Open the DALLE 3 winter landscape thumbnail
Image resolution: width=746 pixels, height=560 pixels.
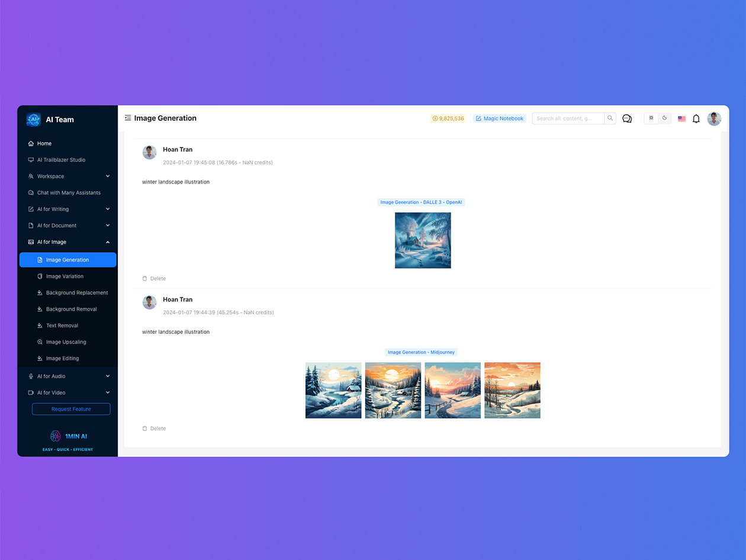tap(422, 240)
